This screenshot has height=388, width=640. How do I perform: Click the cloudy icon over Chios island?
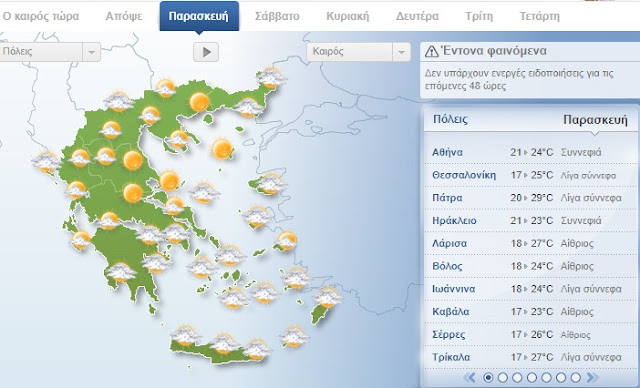pos(257,217)
